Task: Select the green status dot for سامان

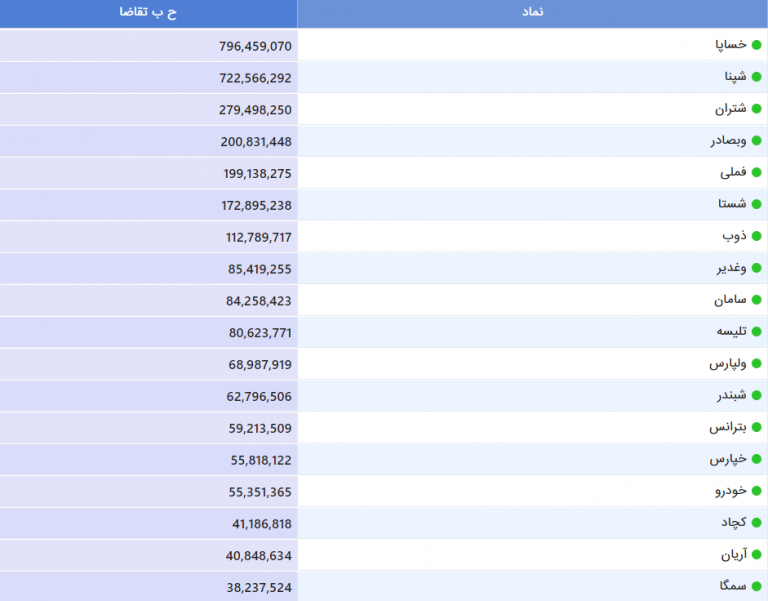Action: (756, 300)
